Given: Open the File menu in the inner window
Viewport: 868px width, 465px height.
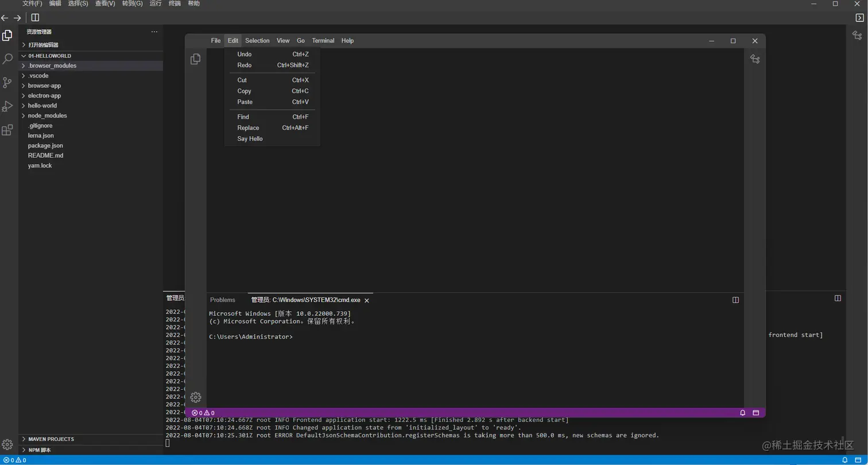Looking at the screenshot, I should pos(216,41).
